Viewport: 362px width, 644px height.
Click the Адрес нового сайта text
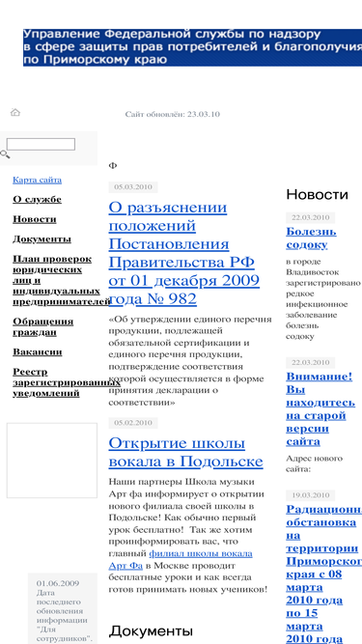coord(315,463)
